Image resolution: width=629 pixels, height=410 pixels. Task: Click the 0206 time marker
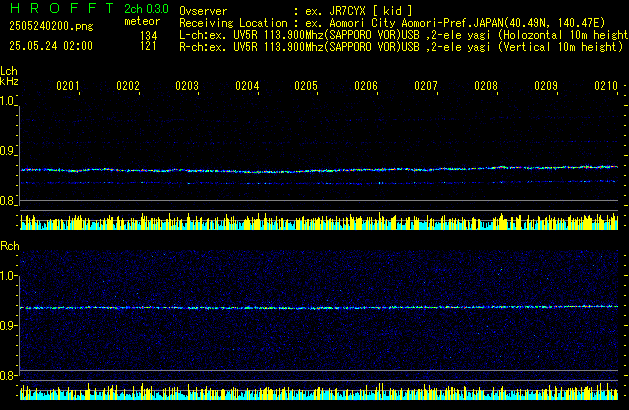[x=366, y=86]
